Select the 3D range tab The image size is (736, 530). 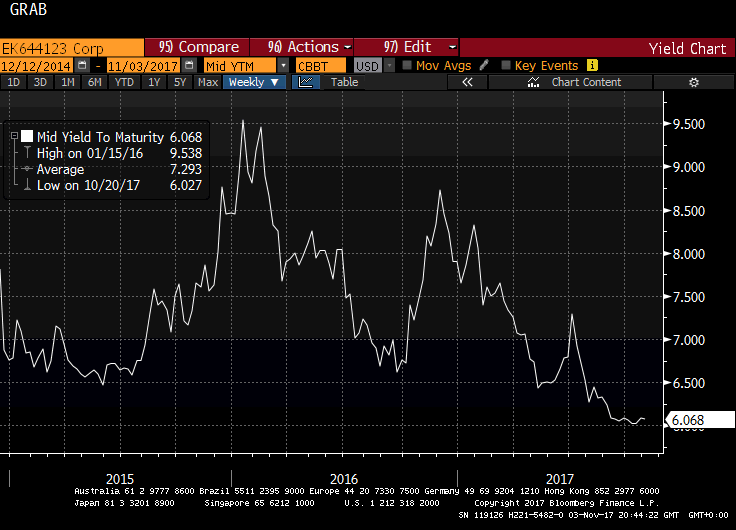coord(40,82)
